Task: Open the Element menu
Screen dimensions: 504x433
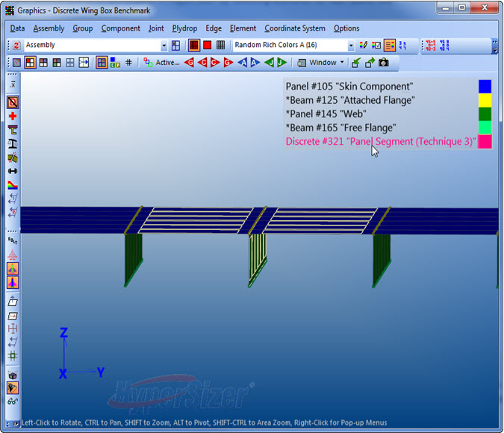Action: [x=243, y=28]
